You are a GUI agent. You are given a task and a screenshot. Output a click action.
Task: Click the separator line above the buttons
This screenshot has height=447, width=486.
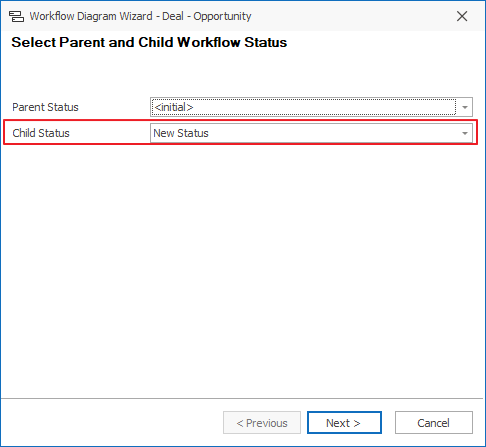coord(242,398)
